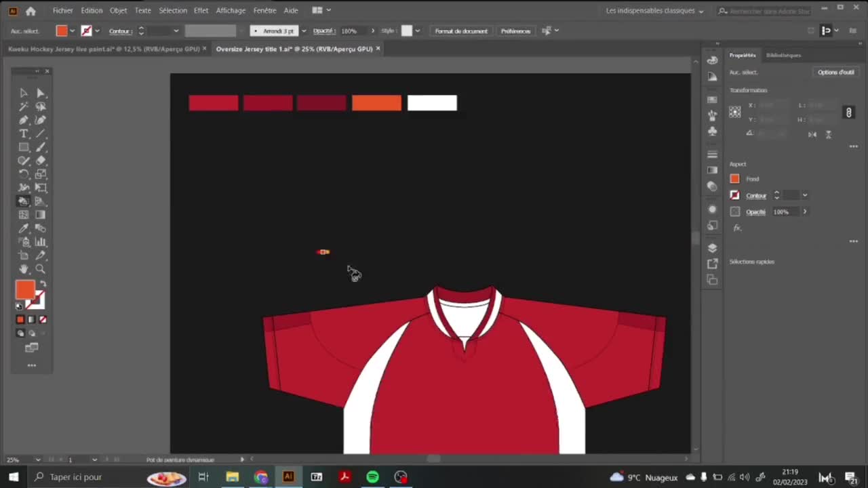Click Format de document button
Image resolution: width=868 pixels, height=488 pixels.
pos(461,31)
